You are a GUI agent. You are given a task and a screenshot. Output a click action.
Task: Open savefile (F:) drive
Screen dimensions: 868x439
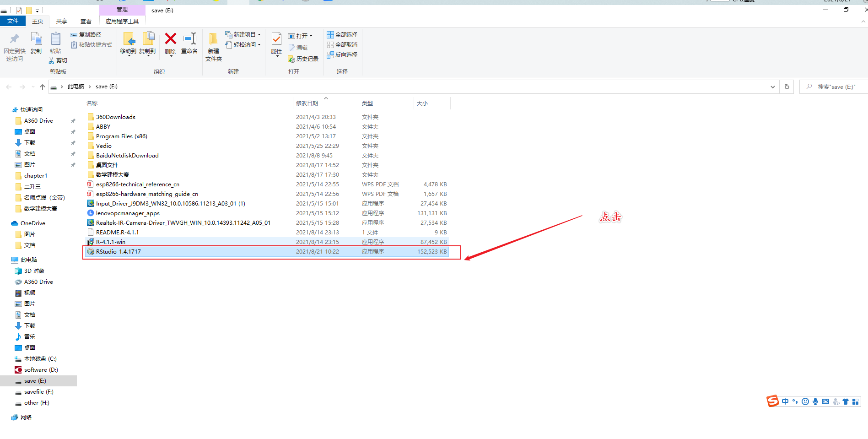click(39, 392)
